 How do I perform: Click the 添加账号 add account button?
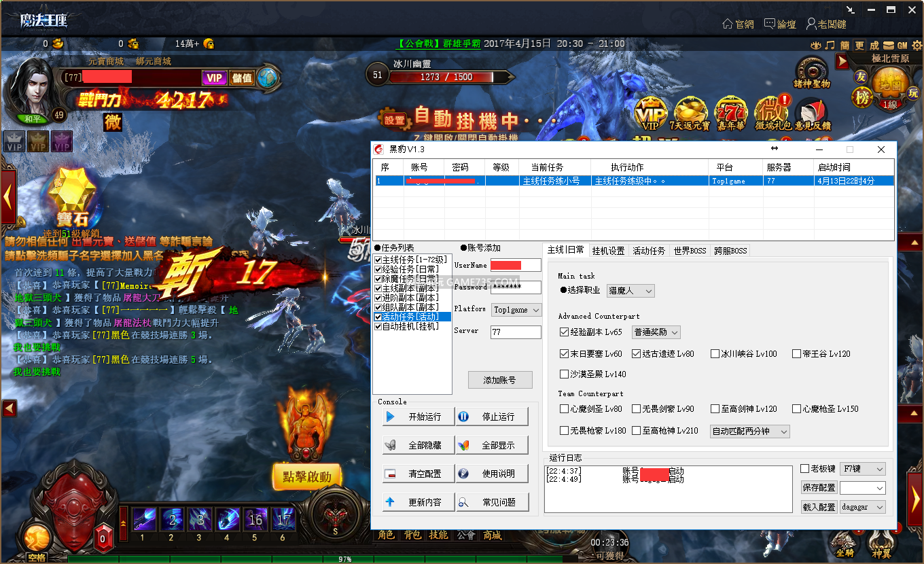point(499,381)
